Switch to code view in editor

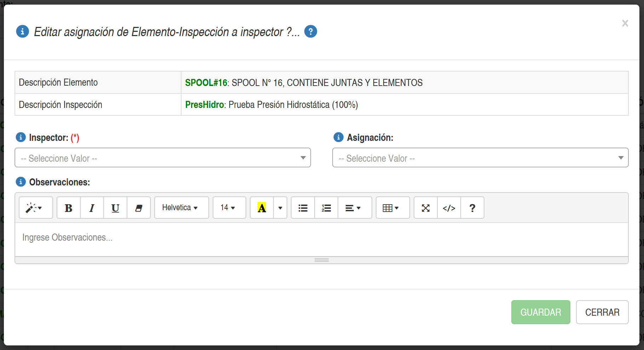(x=449, y=208)
